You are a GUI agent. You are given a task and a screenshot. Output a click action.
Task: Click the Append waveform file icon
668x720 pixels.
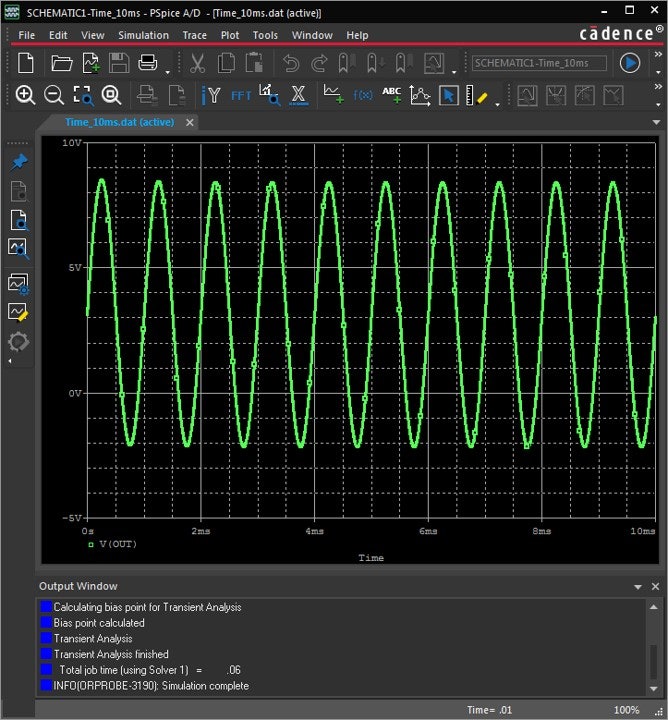click(x=91, y=62)
